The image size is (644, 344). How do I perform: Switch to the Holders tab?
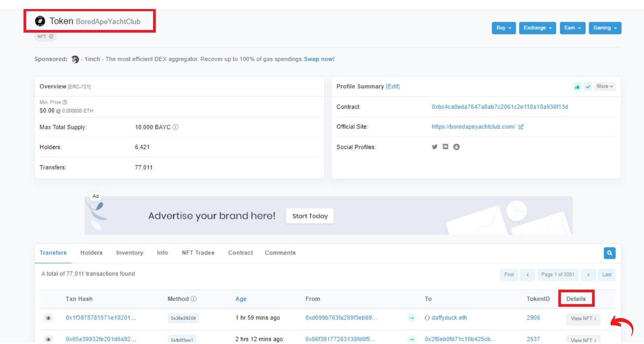[x=91, y=253]
